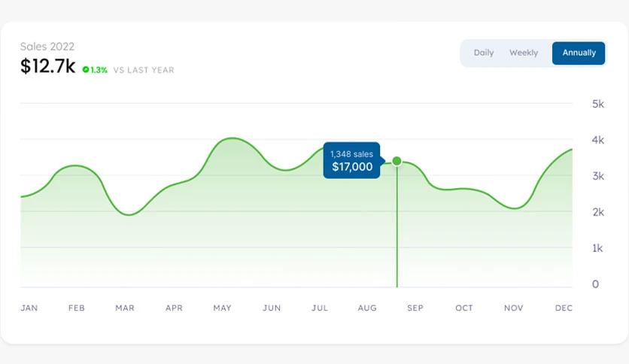
Task: Select the SEP month label
Action: pyautogui.click(x=415, y=308)
